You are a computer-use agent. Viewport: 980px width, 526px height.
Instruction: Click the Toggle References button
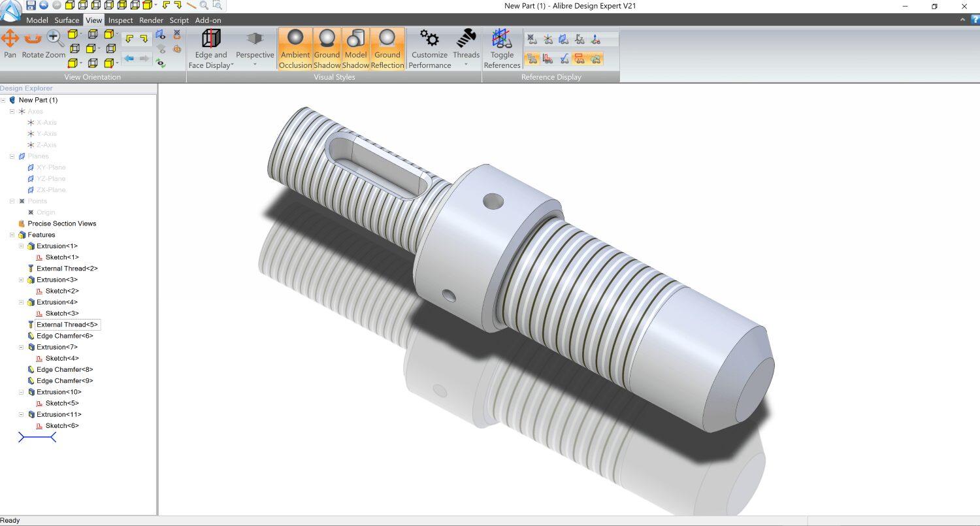coord(502,49)
